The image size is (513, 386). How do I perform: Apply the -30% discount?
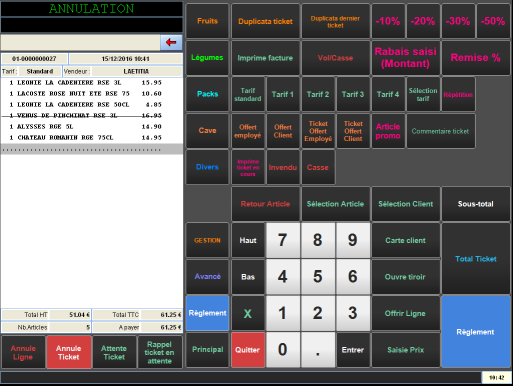pos(458,21)
